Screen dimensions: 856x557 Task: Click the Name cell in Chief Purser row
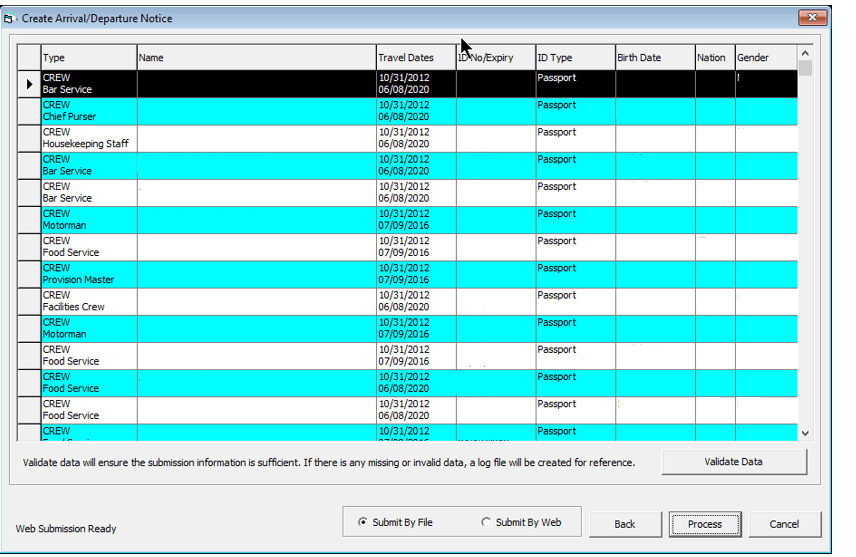pyautogui.click(x=257, y=111)
